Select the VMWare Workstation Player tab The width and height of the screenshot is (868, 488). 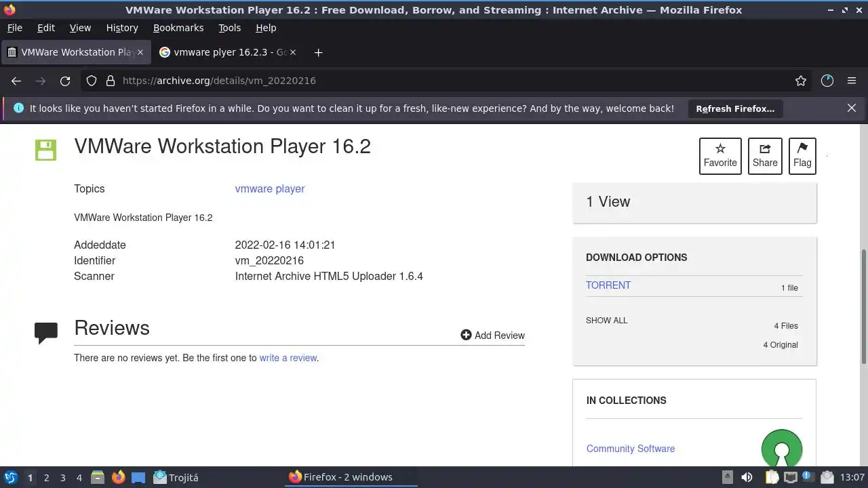coord(75,52)
